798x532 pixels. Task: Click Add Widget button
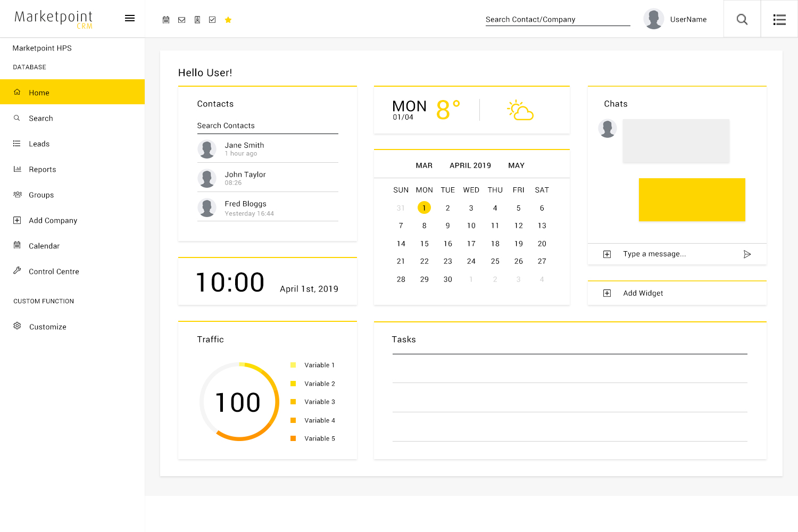tap(643, 293)
